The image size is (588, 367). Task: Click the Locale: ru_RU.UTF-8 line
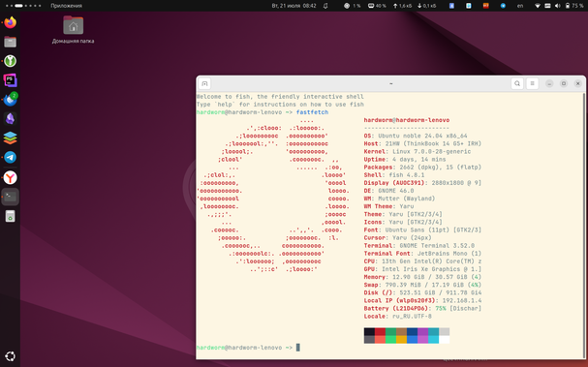397,317
